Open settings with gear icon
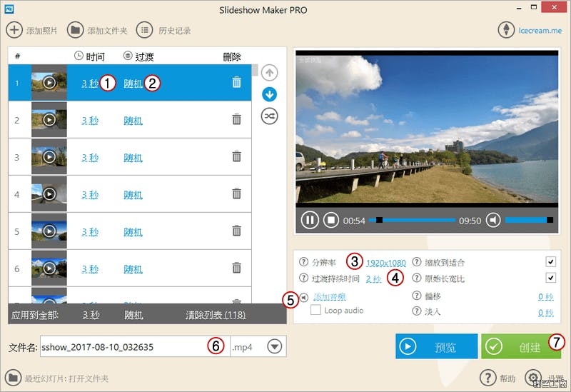The image size is (571, 392). pyautogui.click(x=533, y=378)
